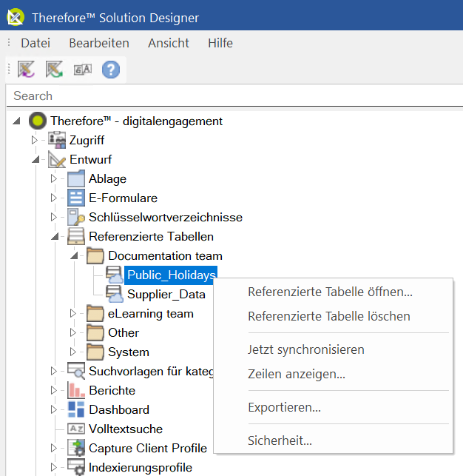Expand the Schlüsselwortverzeichnisse node
This screenshot has width=463, height=476.
click(54, 217)
